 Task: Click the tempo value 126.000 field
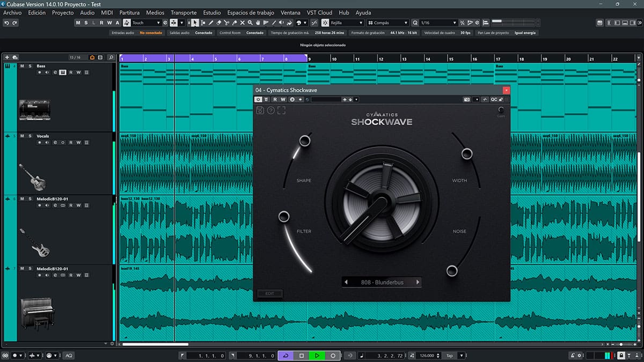point(428,356)
